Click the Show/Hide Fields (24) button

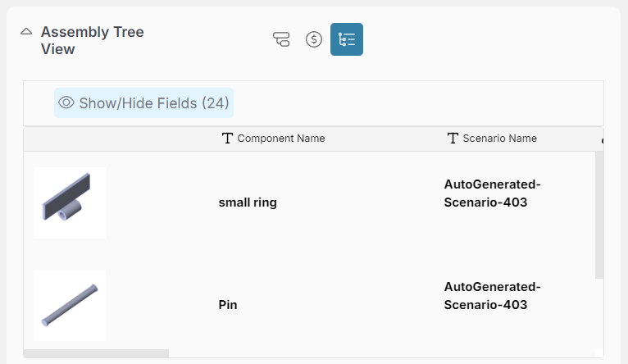coord(144,103)
